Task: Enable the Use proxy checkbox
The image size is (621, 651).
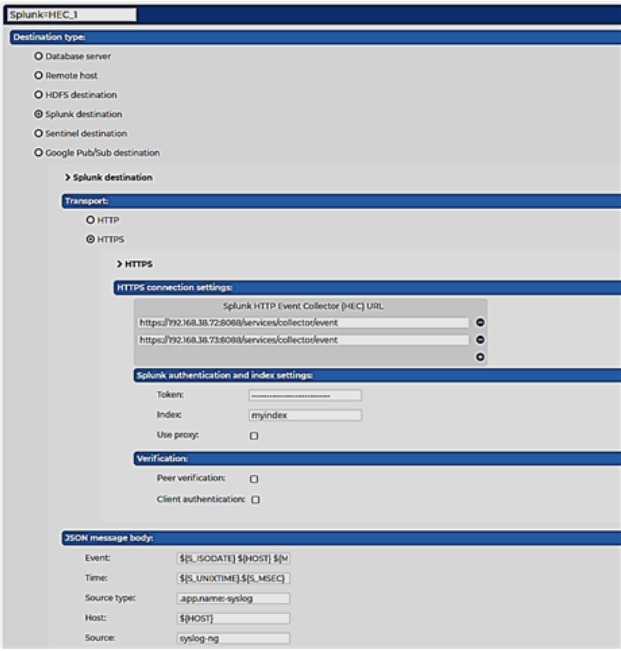Action: pos(254,436)
